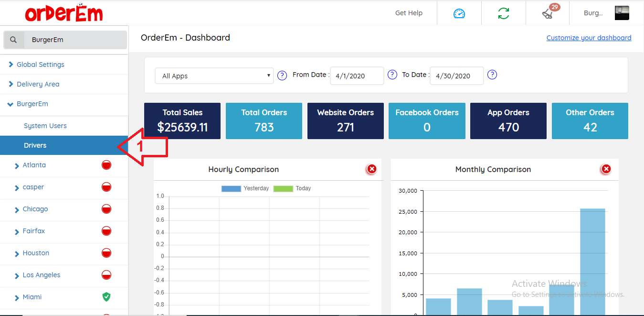This screenshot has height=316, width=644.
Task: Click the Customize your dashboard link
Action: tap(589, 38)
